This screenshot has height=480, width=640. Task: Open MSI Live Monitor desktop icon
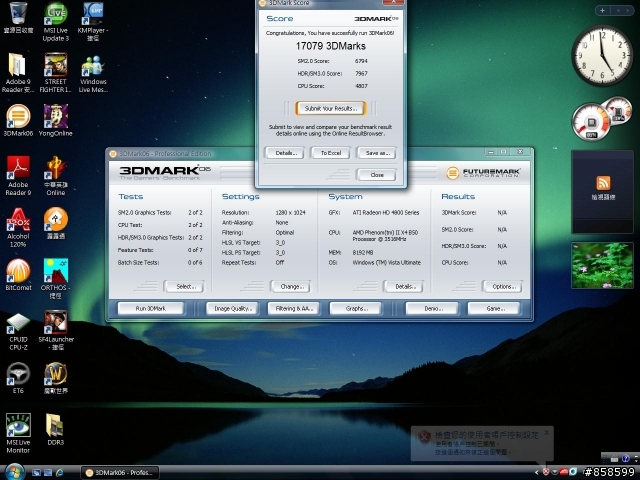coord(18,433)
